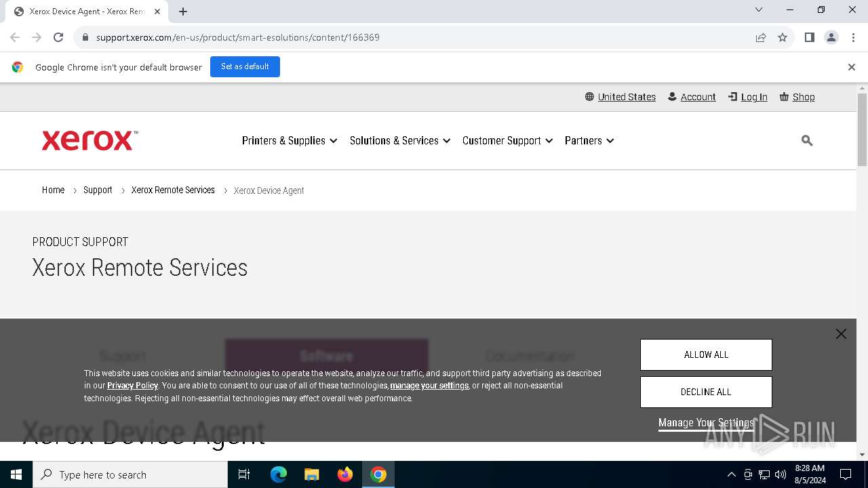
Task: Launch Microsoft Edge from taskbar
Action: coord(279,474)
